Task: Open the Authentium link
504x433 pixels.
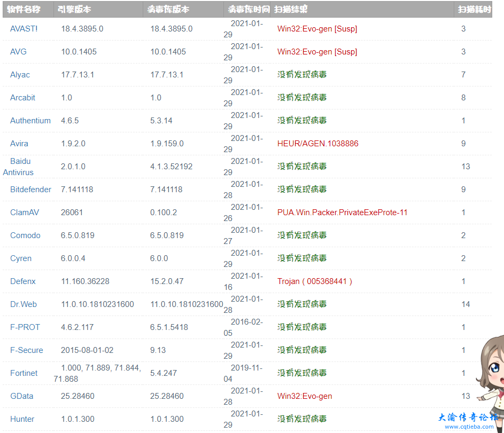Action: coord(30,121)
